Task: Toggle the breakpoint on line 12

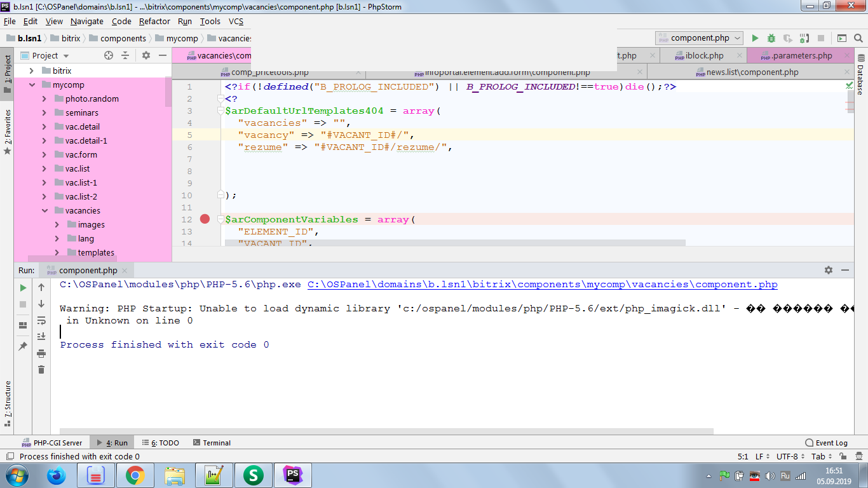Action: pyautogui.click(x=205, y=219)
